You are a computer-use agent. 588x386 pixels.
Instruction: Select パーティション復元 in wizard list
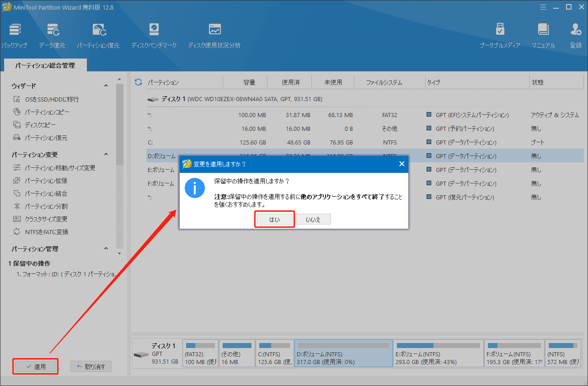click(40, 138)
